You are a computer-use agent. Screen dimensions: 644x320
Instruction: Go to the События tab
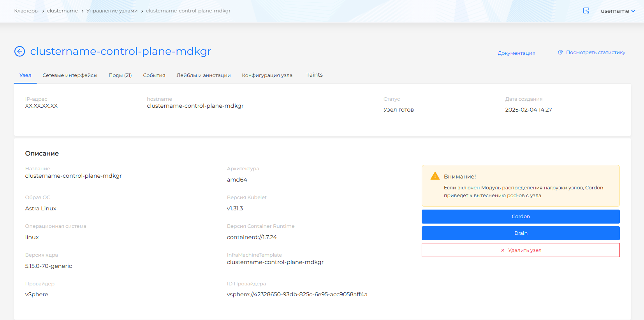point(154,75)
